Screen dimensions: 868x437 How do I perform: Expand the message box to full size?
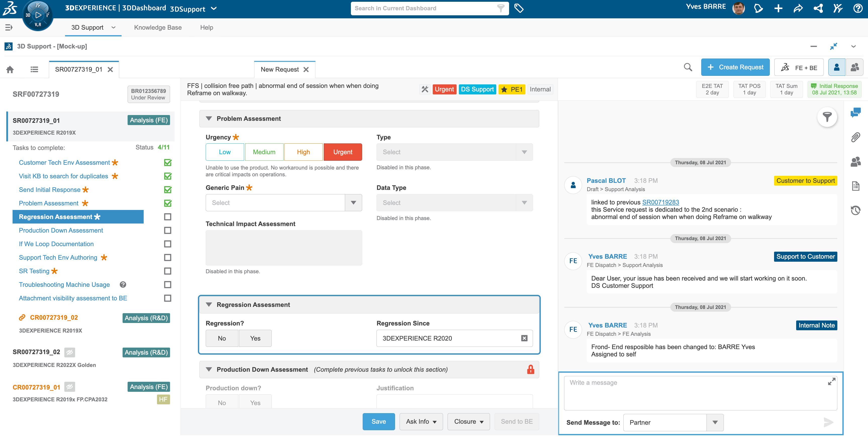tap(831, 381)
